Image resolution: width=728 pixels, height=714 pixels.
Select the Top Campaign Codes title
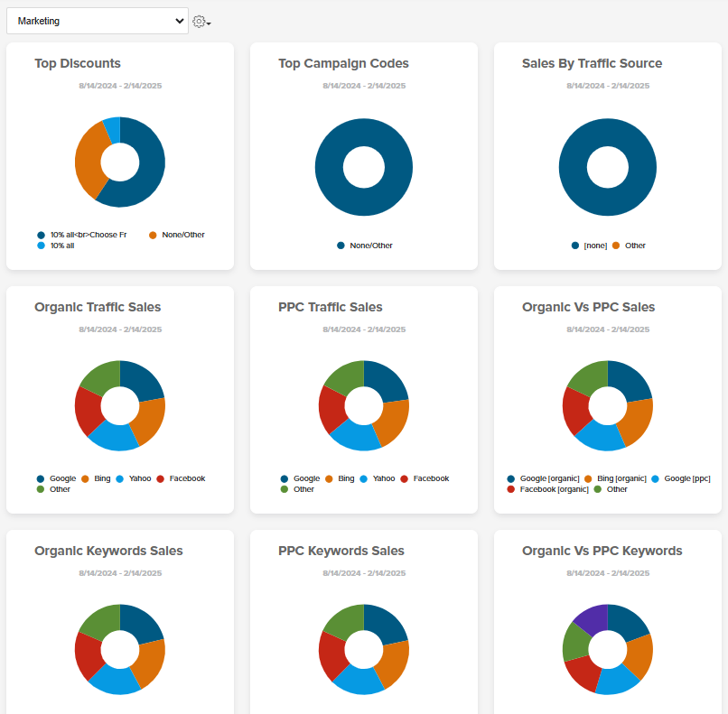tap(343, 63)
